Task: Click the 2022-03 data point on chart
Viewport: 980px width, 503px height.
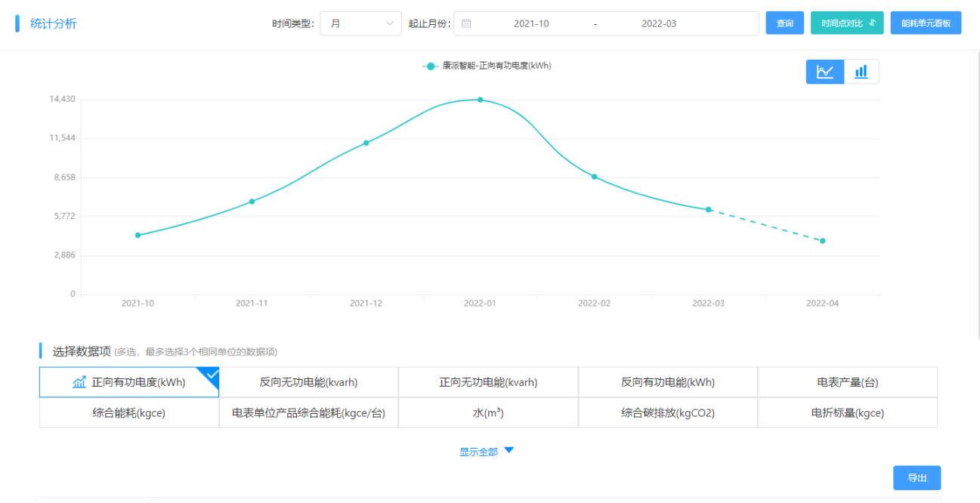Action: click(709, 209)
